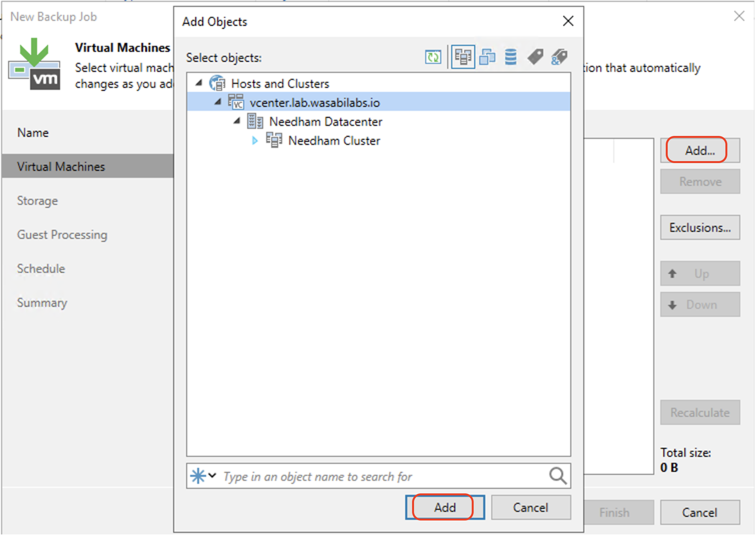Select Needham Cluster in the tree
The image size is (756, 536).
point(334,141)
